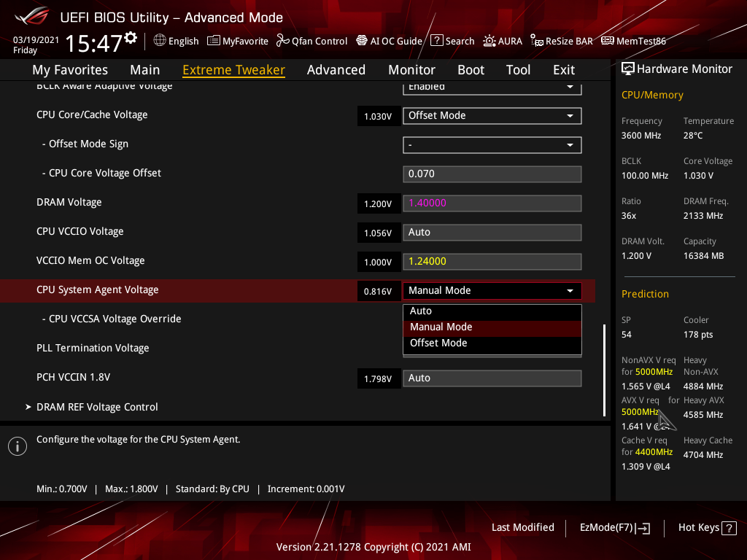The image size is (747, 560).
Task: Click the info icon in help area
Action: [x=18, y=446]
